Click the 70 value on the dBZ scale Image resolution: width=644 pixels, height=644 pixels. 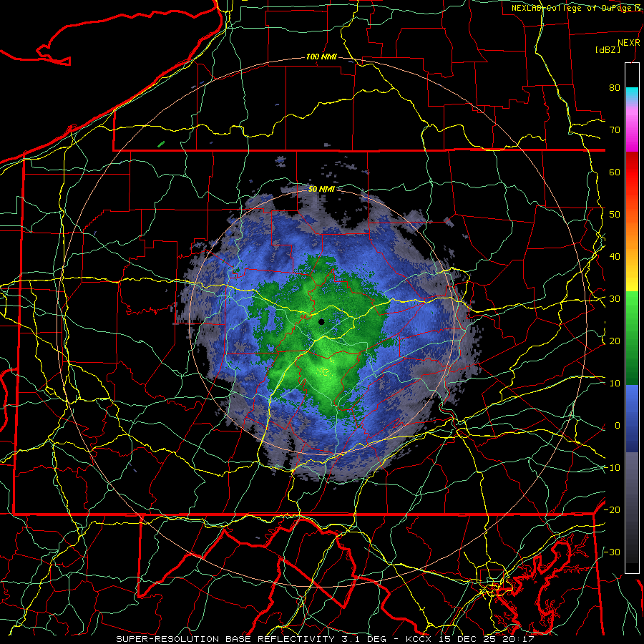[615, 130]
